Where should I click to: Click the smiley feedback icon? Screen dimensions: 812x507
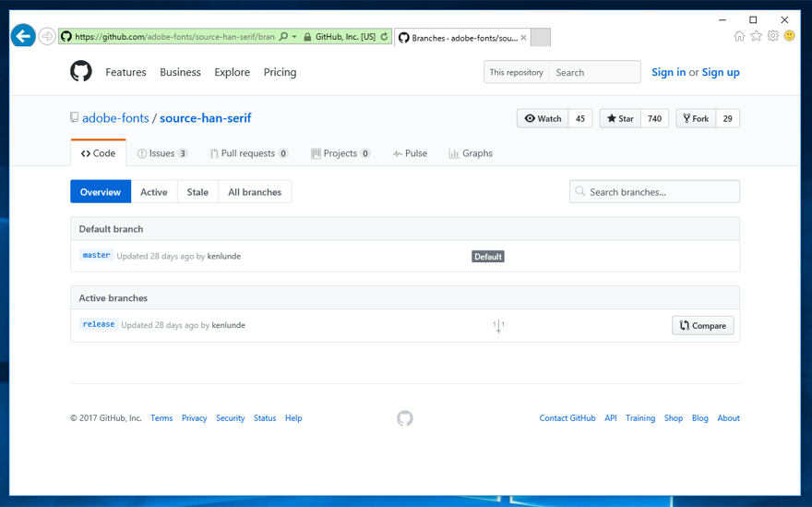789,36
